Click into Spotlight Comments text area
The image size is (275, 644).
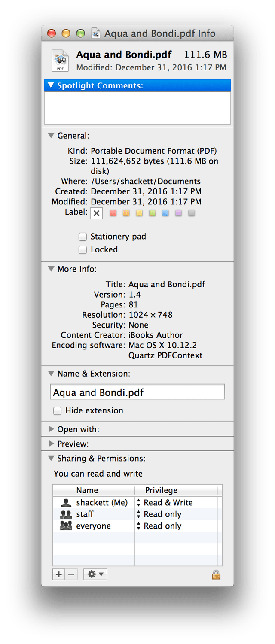pyautogui.click(x=137, y=108)
